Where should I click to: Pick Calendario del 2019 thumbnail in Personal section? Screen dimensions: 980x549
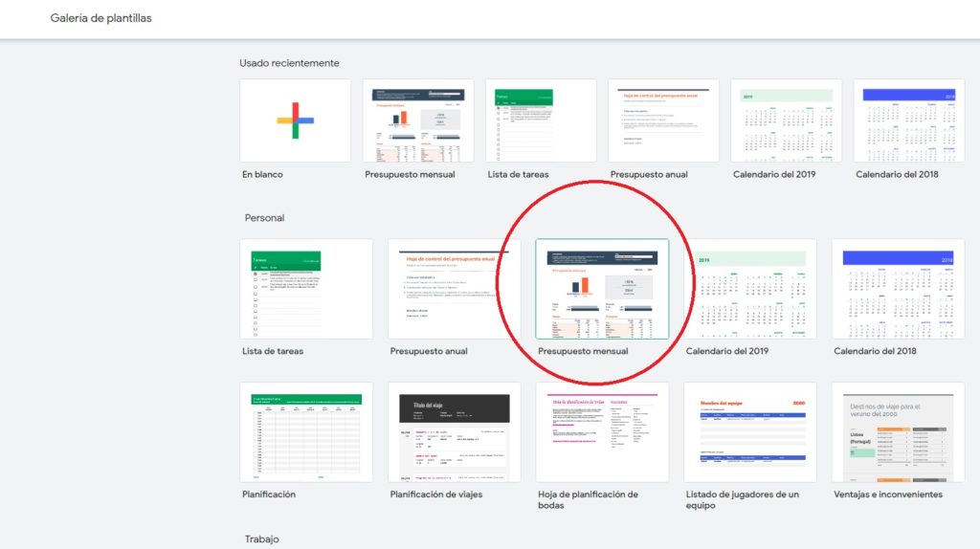coord(750,289)
